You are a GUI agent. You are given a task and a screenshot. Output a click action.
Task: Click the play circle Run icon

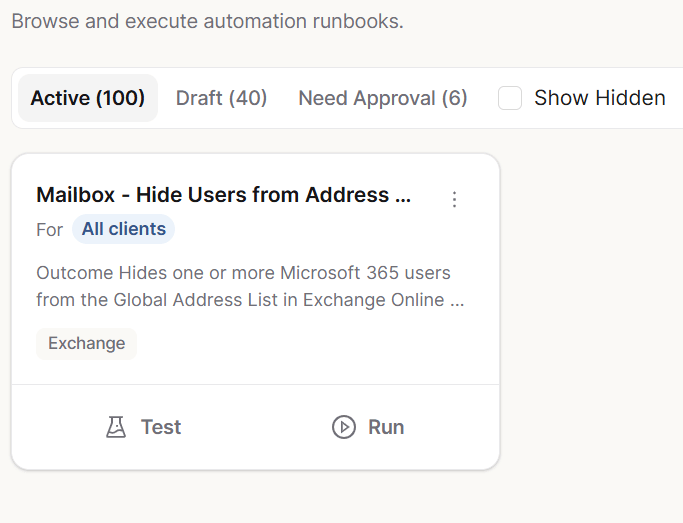[x=344, y=427]
